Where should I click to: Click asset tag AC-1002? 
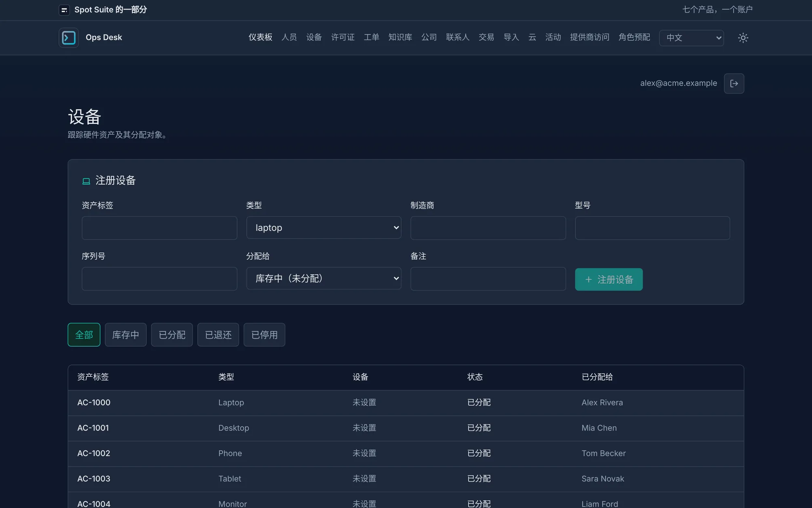(x=94, y=453)
